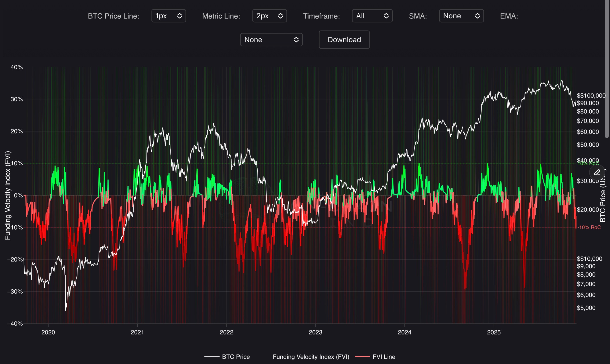Click the 2021 x-axis year label

point(137,332)
